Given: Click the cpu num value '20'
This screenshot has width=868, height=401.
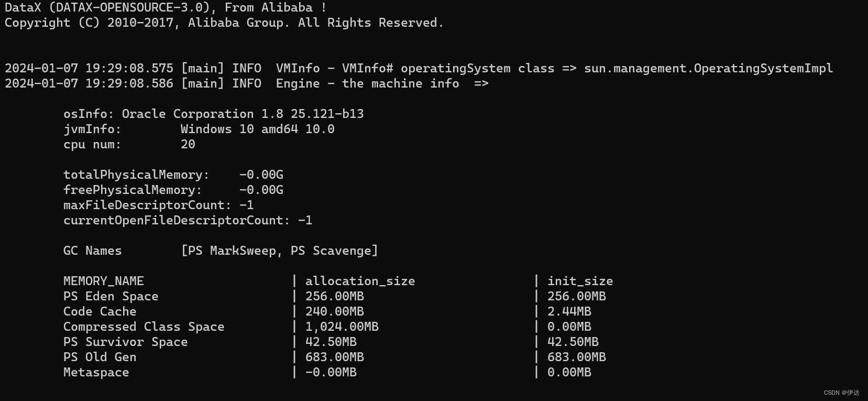Looking at the screenshot, I should pos(188,145).
